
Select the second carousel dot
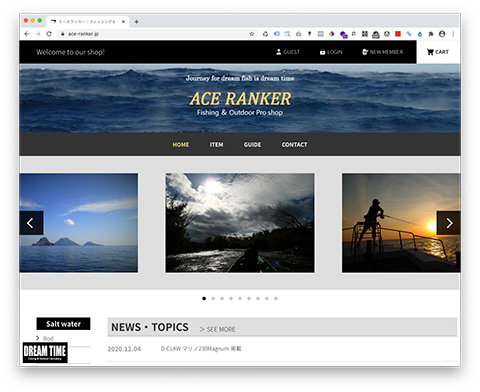pyautogui.click(x=213, y=298)
